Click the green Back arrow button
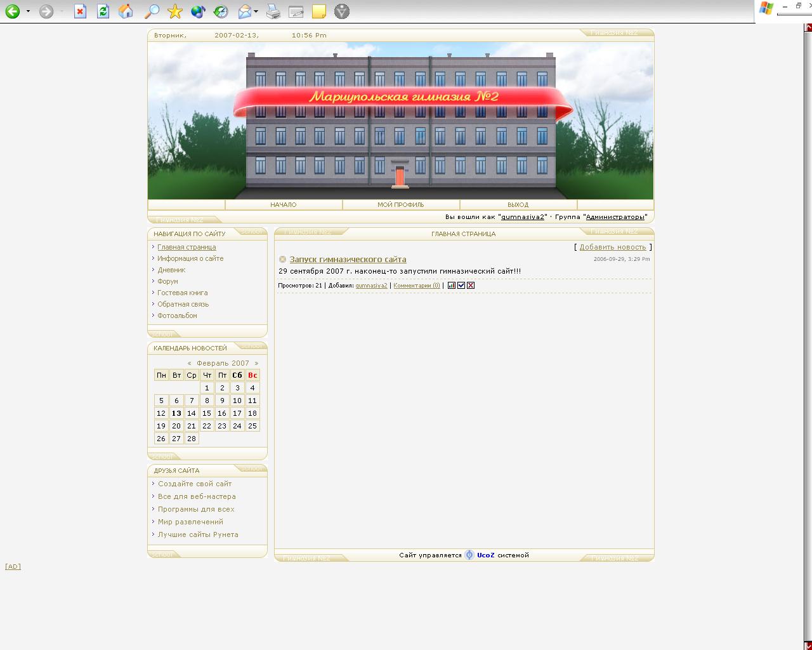The height and width of the screenshot is (650, 812). 13,11
